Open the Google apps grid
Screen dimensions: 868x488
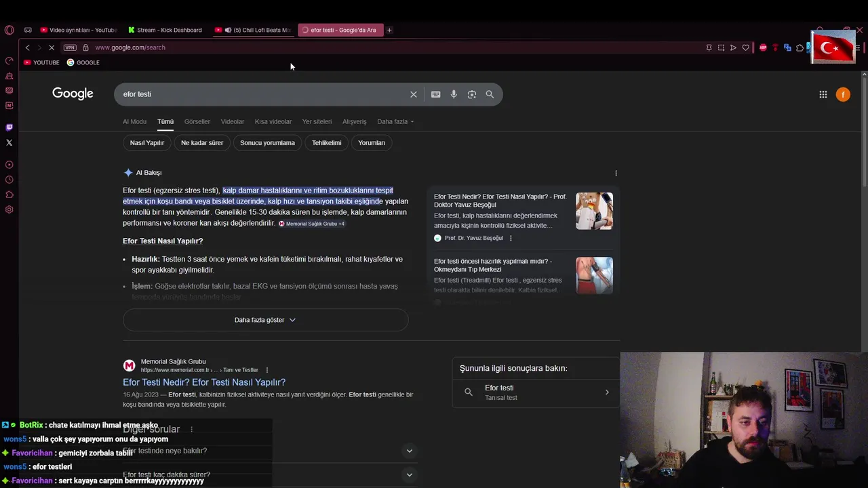(823, 95)
